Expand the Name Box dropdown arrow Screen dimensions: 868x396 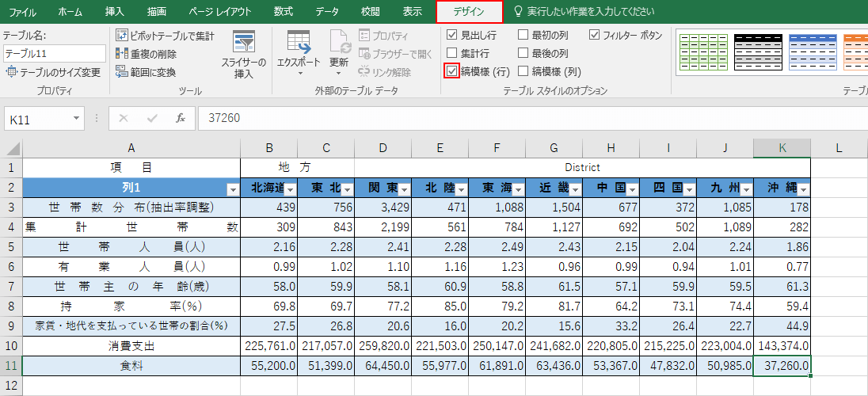(76, 119)
